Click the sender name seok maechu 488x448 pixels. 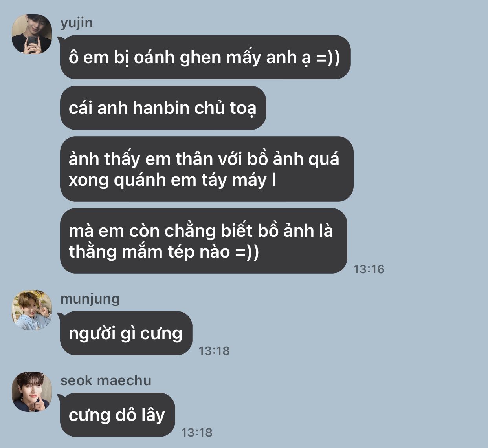(106, 380)
